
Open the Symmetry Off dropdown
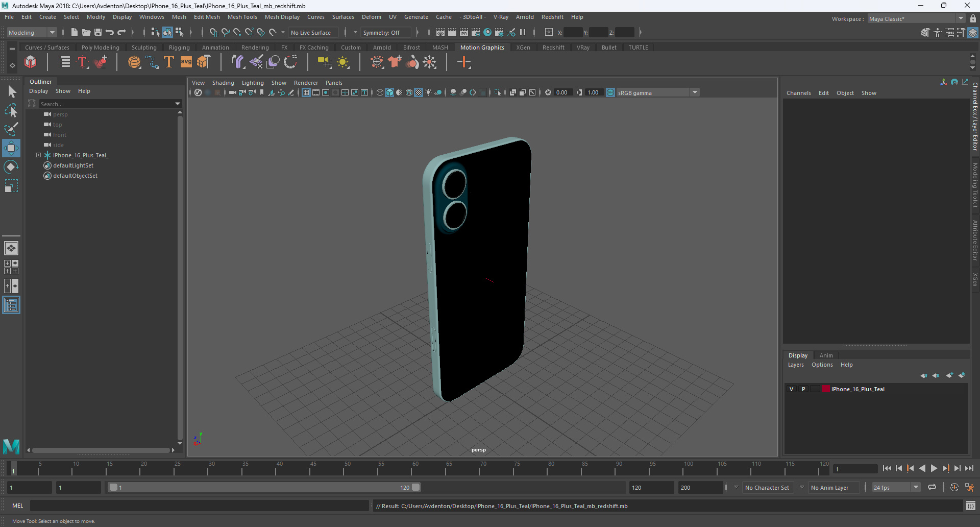click(x=385, y=32)
